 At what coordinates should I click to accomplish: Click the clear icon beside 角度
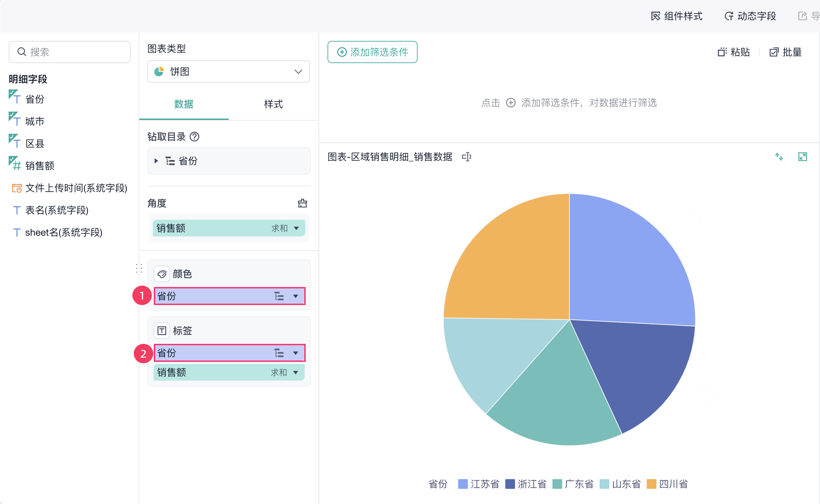(x=303, y=203)
